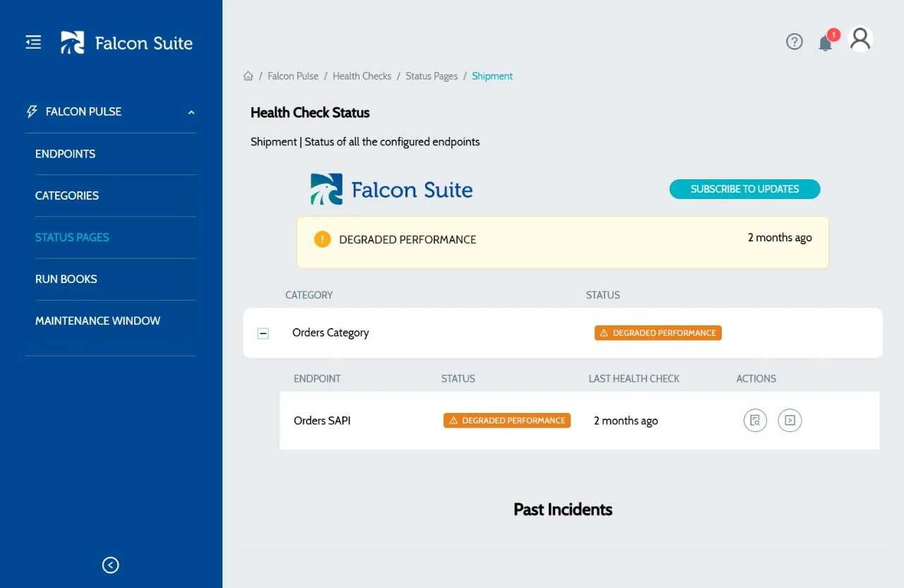The width and height of the screenshot is (904, 588).
Task: Select the Shipment breadcrumb entry
Action: click(492, 76)
